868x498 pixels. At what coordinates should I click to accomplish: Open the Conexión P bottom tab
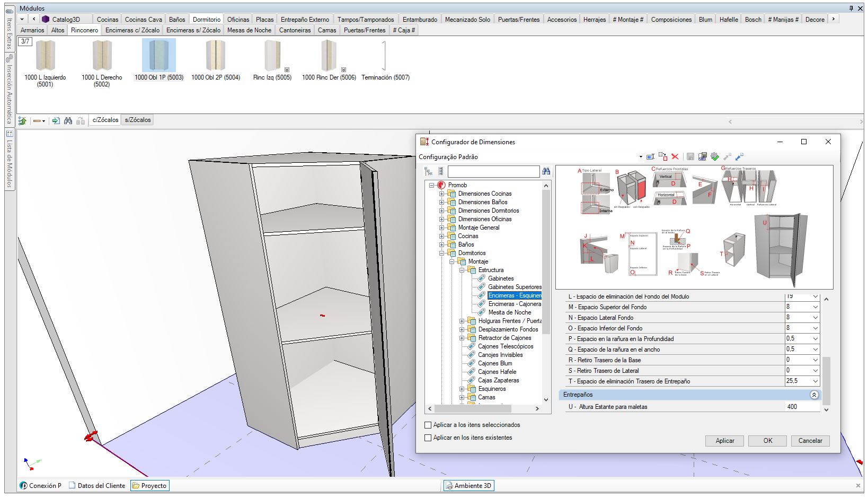tap(41, 486)
